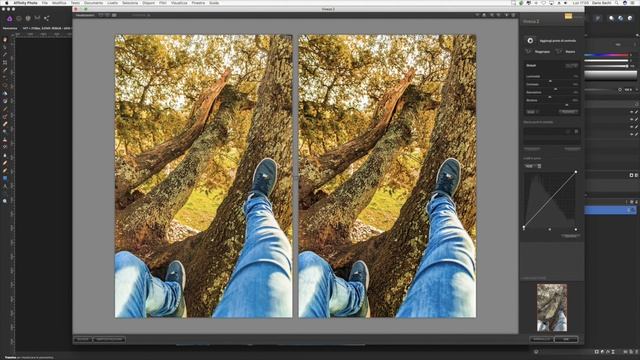Open the Affinity Photo application menu
Image resolution: width=640 pixels, height=360 pixels.
point(26,3)
